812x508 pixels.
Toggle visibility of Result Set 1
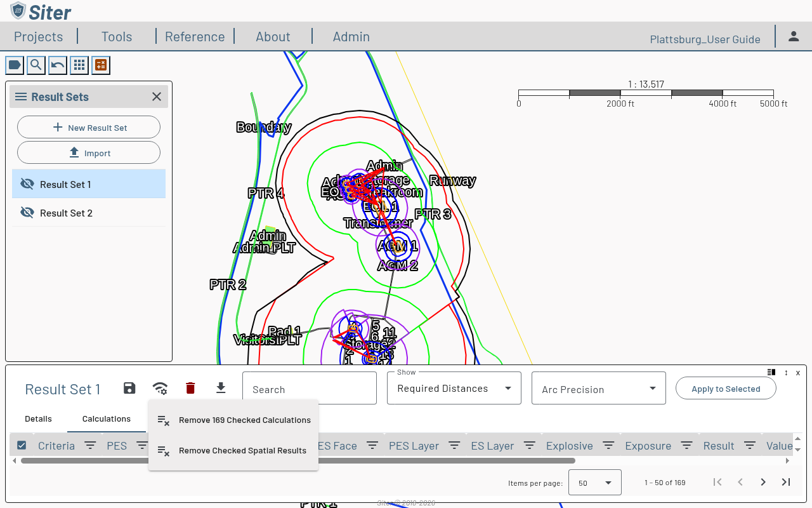point(27,184)
